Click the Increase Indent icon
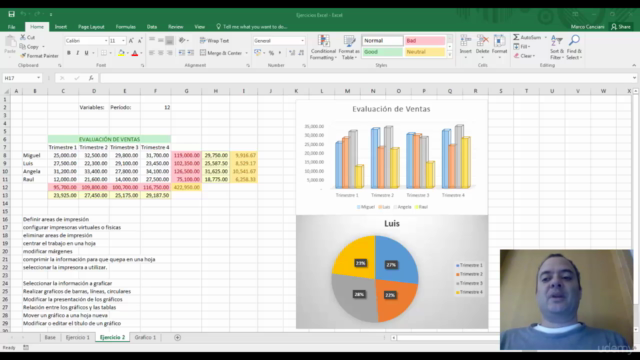 191,53
